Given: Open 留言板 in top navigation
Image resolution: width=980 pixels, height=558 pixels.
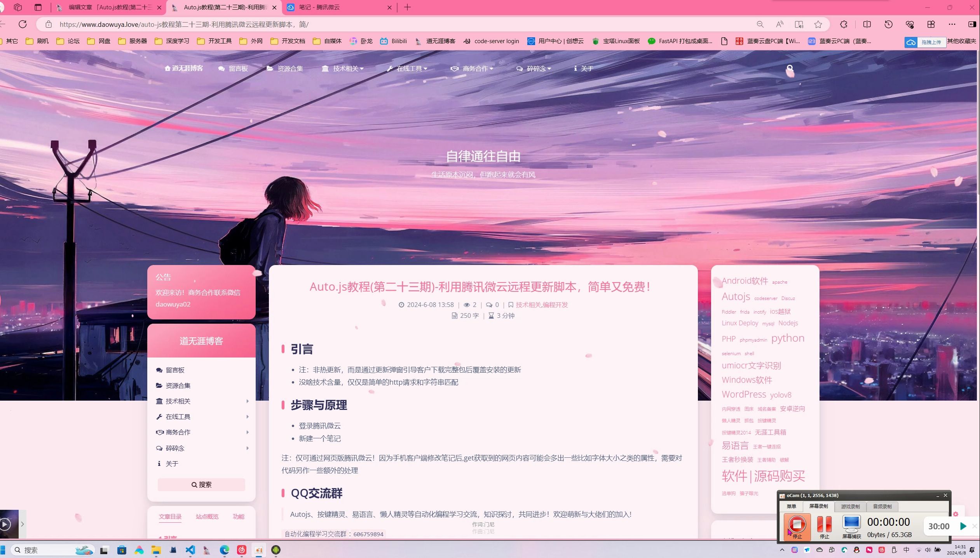Looking at the screenshot, I should pyautogui.click(x=233, y=68).
